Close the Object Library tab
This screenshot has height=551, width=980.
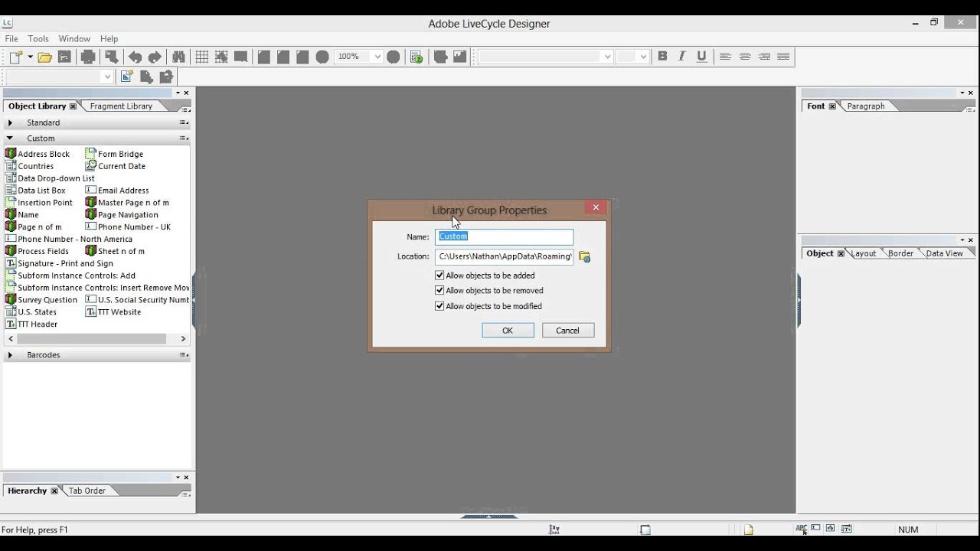(73, 106)
